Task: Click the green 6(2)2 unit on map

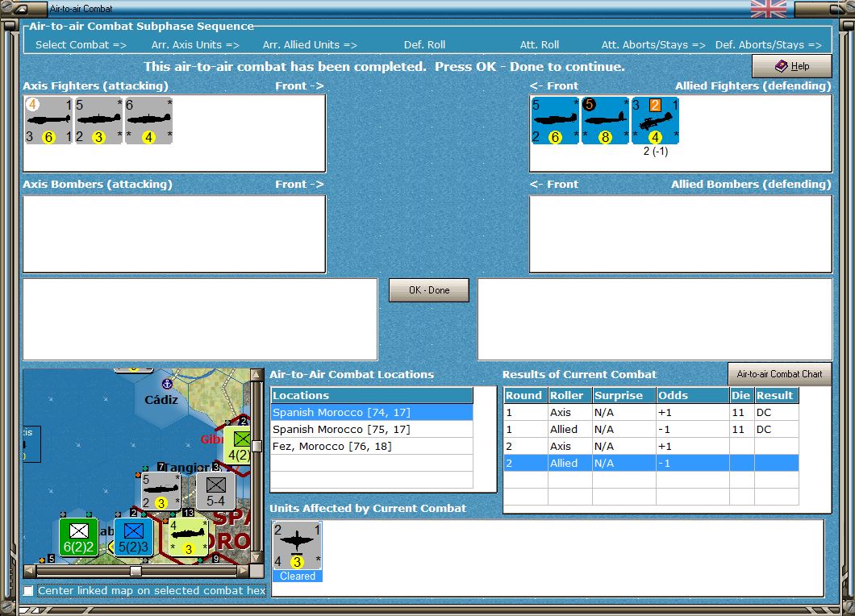Action: [x=79, y=537]
